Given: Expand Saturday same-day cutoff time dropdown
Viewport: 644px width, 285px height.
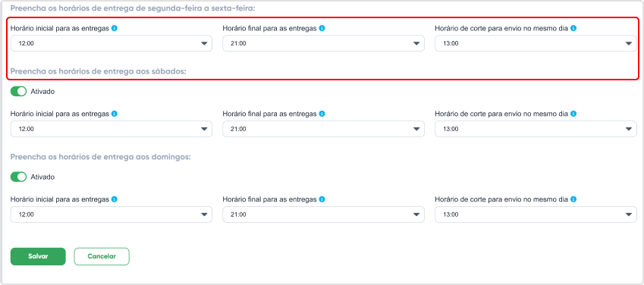Looking at the screenshot, I should point(536,129).
